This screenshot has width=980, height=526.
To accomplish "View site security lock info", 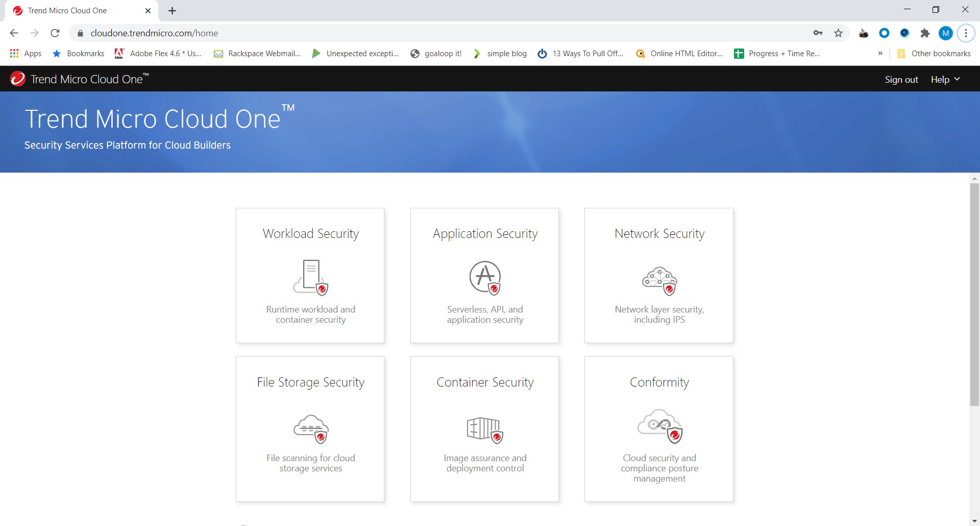I will [80, 33].
